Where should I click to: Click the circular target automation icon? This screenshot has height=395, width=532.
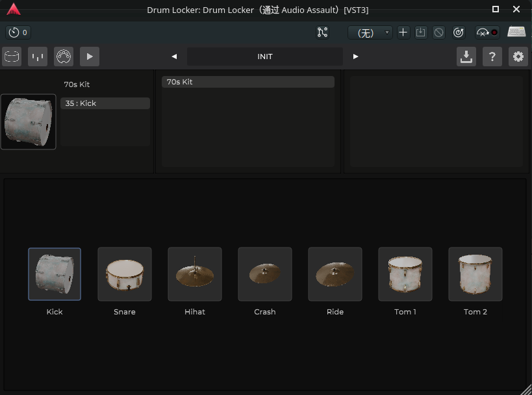[x=459, y=32]
